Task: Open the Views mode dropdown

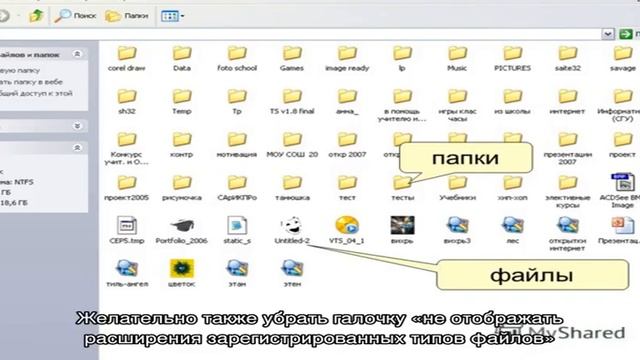Action: click(172, 16)
